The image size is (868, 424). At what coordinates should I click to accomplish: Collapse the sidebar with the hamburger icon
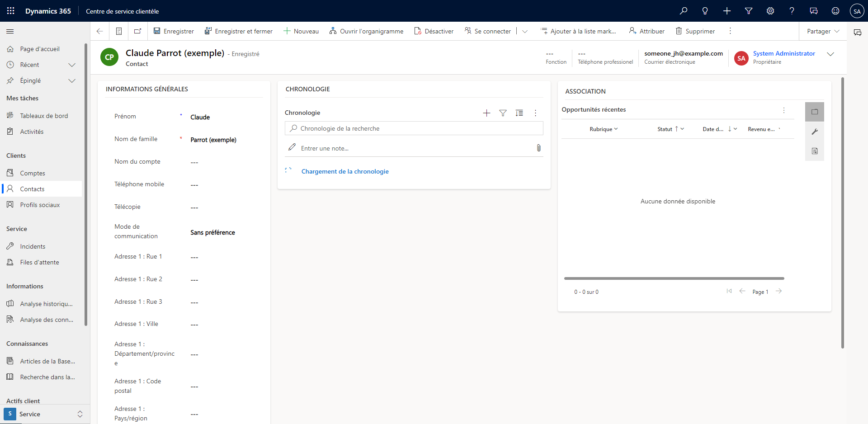coord(9,31)
